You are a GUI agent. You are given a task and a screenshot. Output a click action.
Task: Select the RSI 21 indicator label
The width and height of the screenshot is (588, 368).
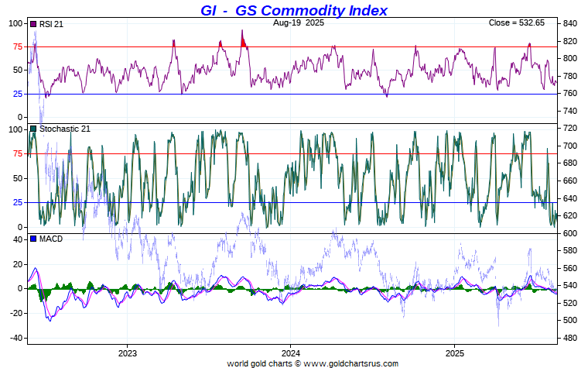point(50,24)
